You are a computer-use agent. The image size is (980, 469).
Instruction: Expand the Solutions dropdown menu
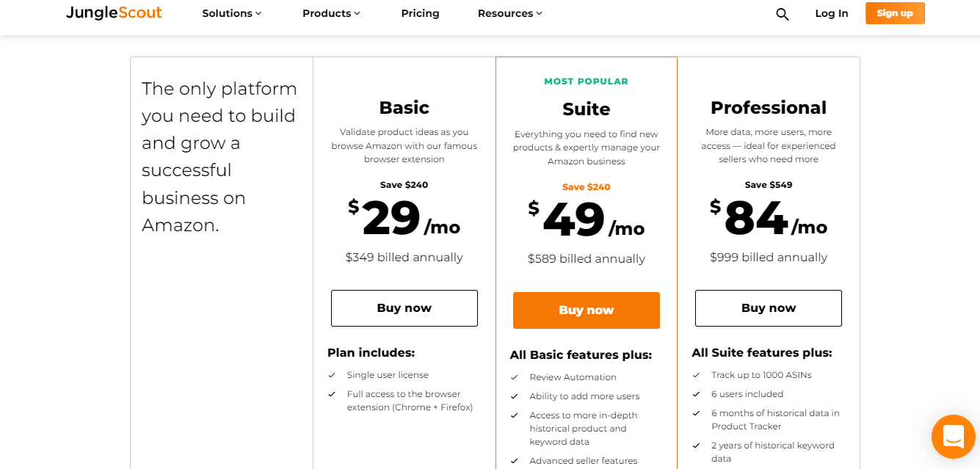tap(232, 13)
